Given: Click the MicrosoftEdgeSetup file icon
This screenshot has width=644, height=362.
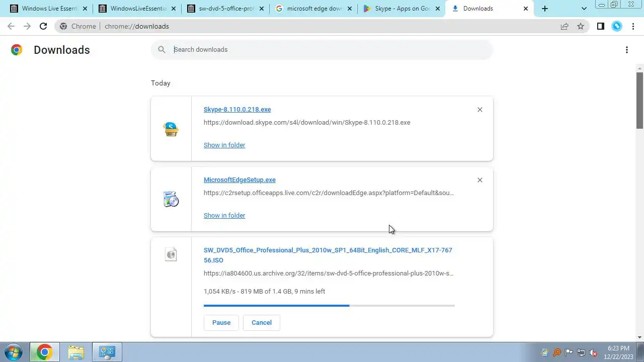Looking at the screenshot, I should (171, 200).
